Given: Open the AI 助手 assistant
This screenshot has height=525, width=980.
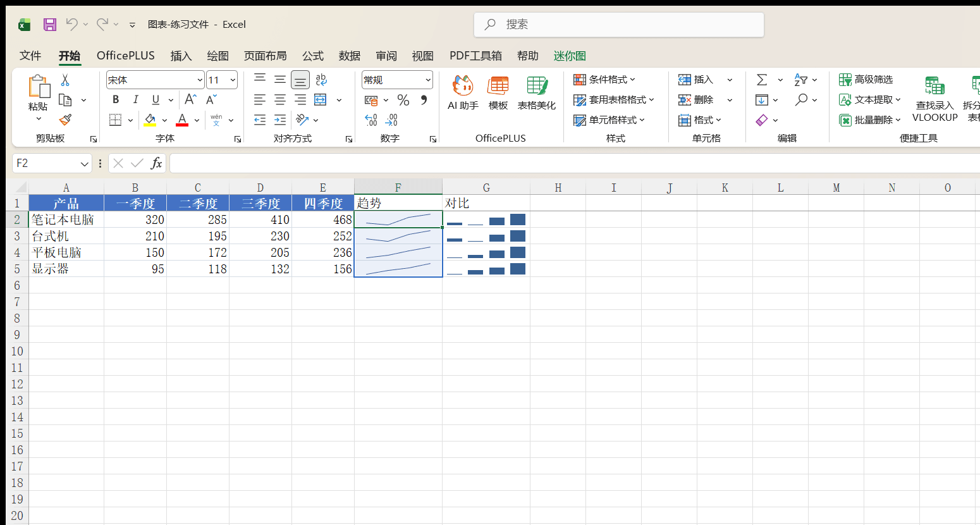Looking at the screenshot, I should coord(463,93).
